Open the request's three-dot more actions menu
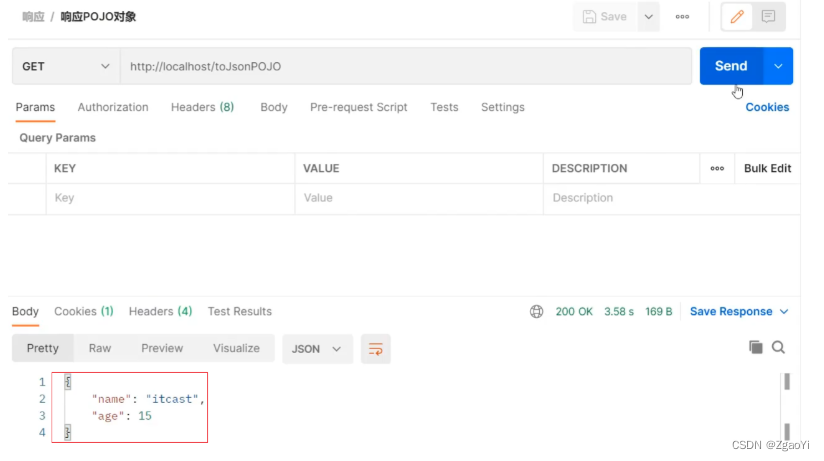824x461 pixels. [x=682, y=17]
